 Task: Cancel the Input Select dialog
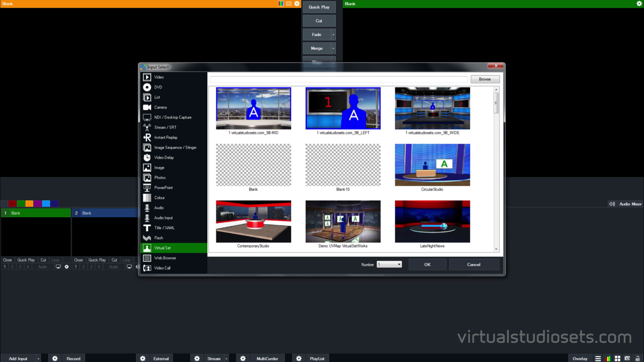[x=474, y=264]
